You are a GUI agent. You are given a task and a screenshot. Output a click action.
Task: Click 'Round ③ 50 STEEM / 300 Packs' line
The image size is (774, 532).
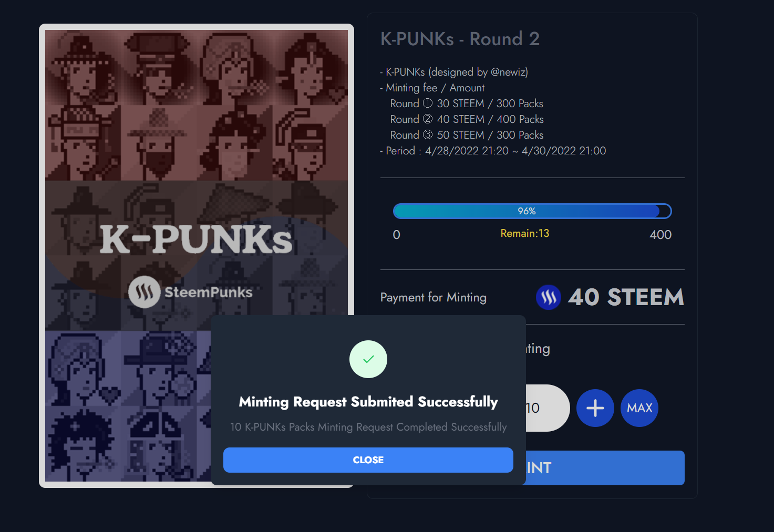point(467,135)
